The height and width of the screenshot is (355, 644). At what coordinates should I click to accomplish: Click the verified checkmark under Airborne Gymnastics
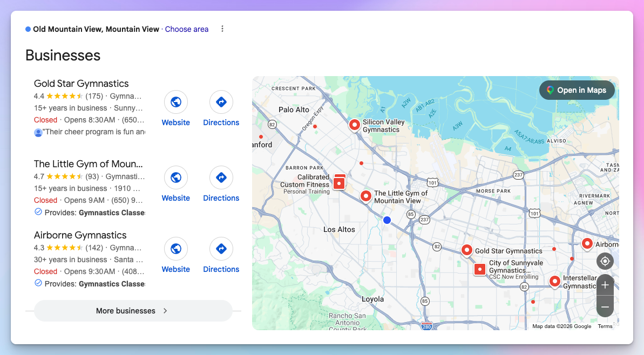[38, 283]
